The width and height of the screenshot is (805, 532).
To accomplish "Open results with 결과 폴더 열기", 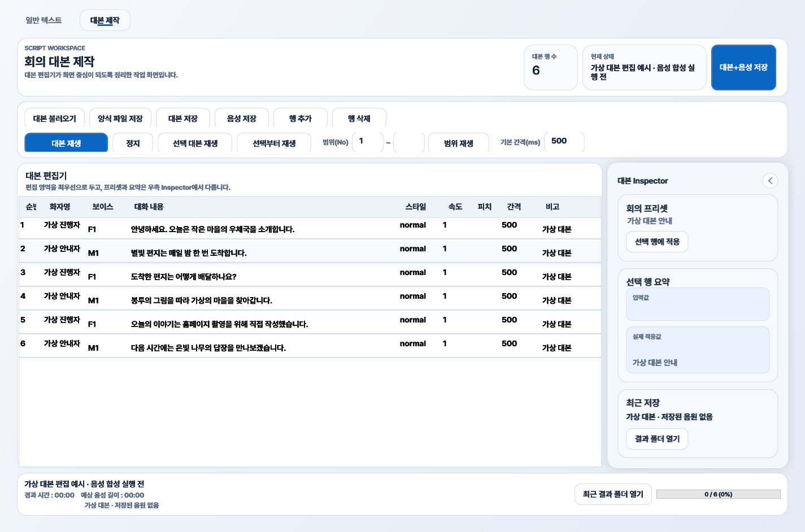I will [657, 439].
